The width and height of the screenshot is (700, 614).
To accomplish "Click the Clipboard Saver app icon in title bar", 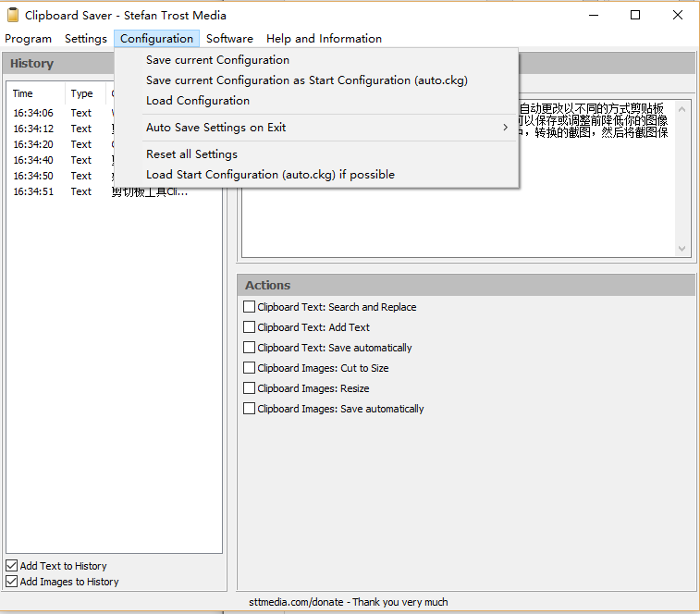I will pyautogui.click(x=13, y=15).
